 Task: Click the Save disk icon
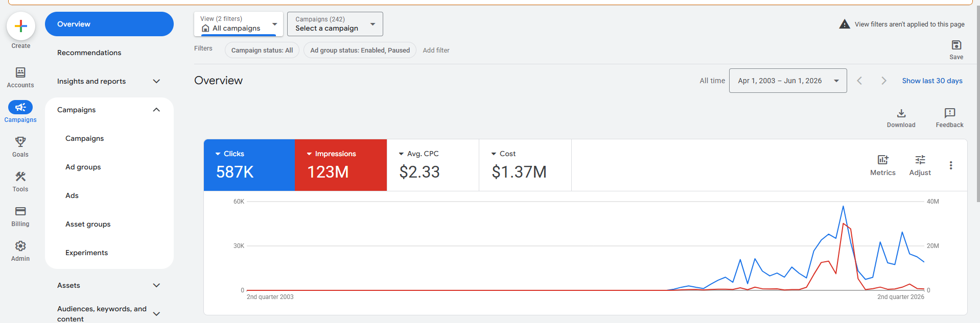click(956, 45)
